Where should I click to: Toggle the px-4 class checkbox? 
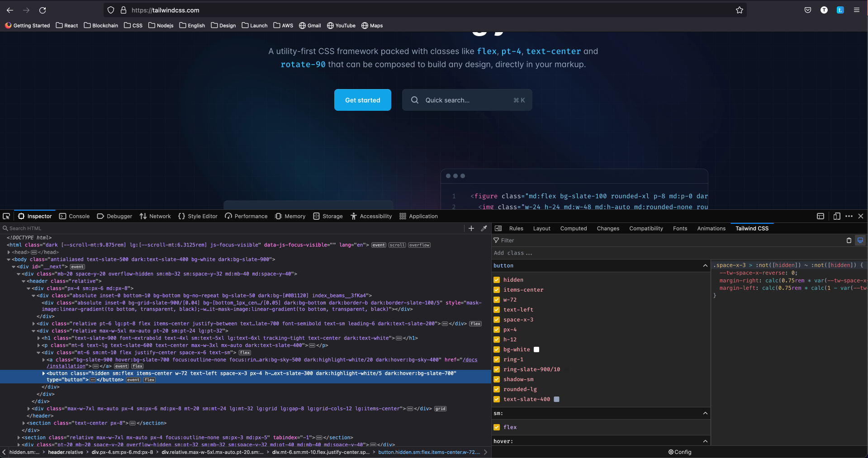click(497, 330)
